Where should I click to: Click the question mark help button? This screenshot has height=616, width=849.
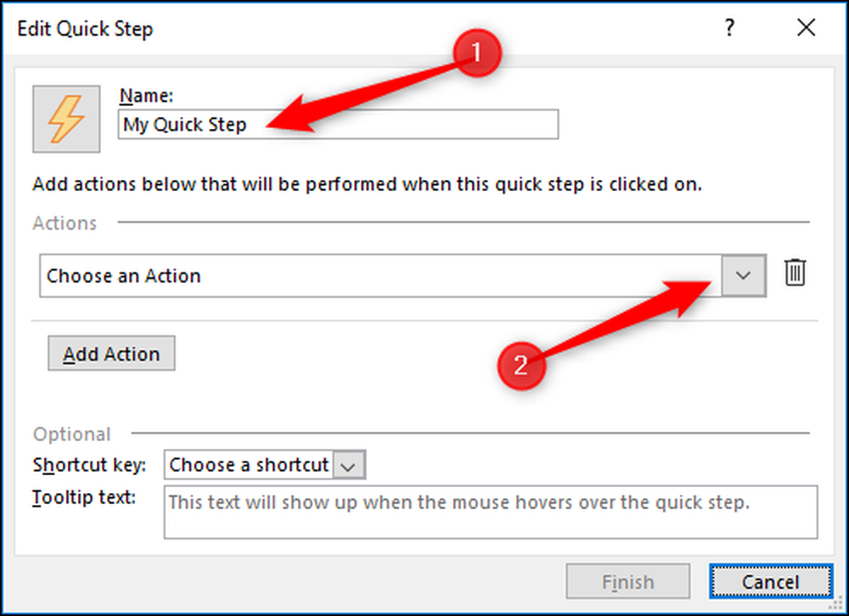[728, 30]
